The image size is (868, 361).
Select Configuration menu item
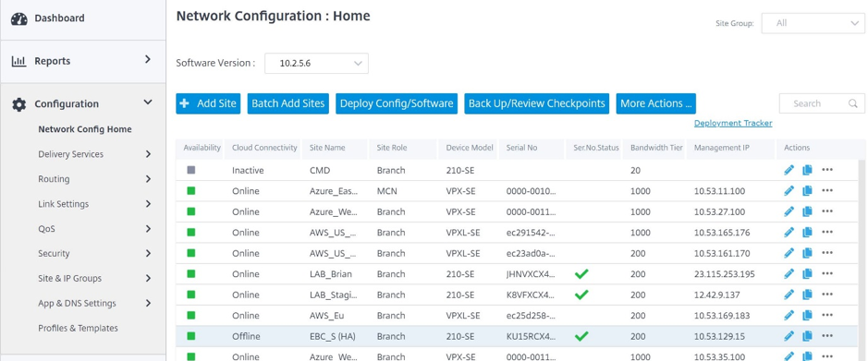[67, 104]
